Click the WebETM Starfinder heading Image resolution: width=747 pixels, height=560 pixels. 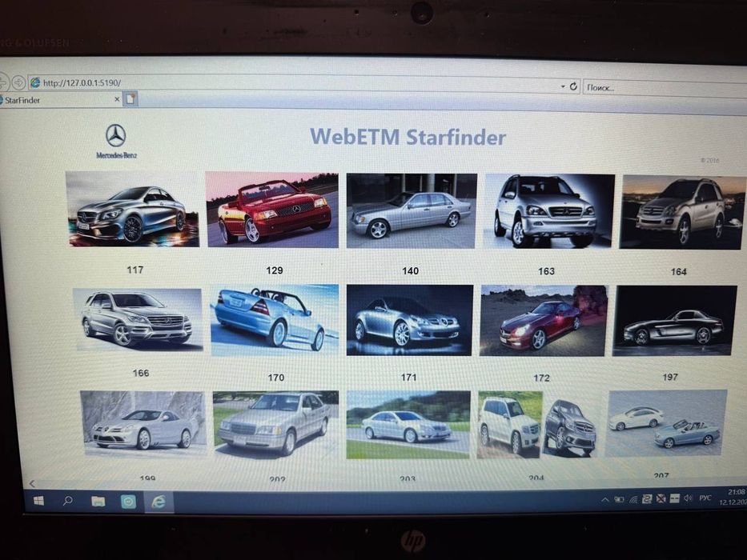click(408, 137)
